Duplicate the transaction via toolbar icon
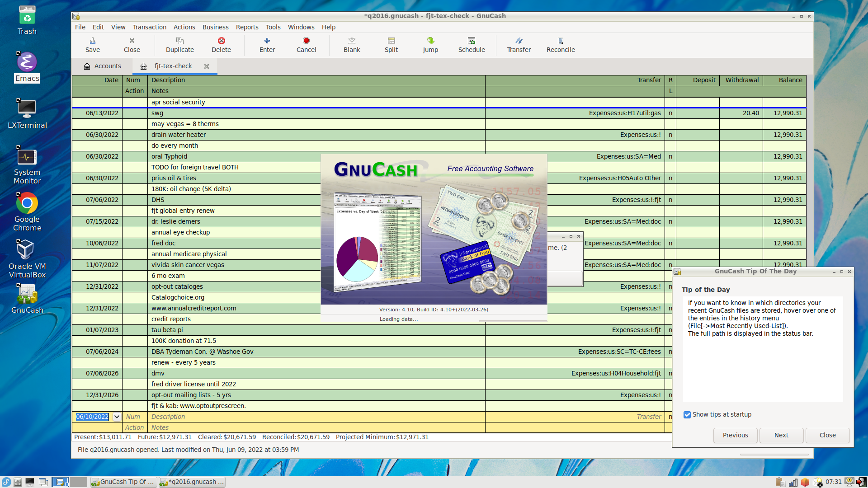 179,45
